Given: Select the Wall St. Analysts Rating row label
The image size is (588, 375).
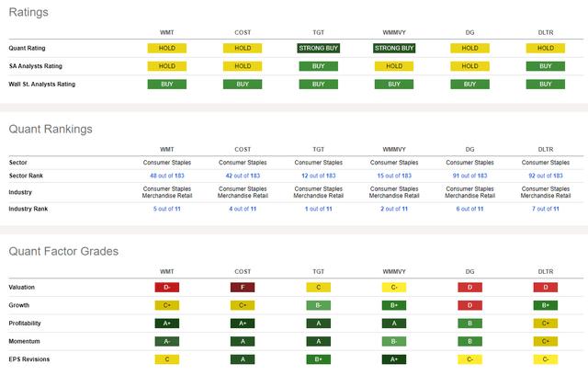Looking at the screenshot, I should point(42,84).
